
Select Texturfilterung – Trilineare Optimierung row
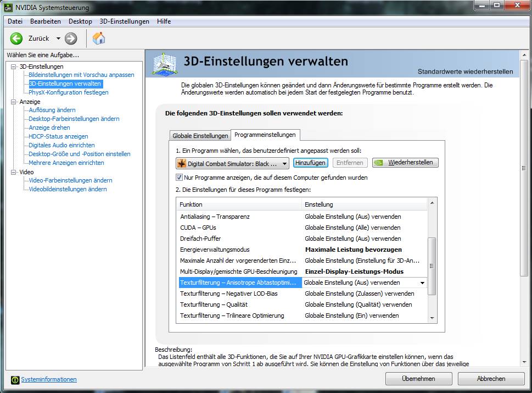coord(303,315)
